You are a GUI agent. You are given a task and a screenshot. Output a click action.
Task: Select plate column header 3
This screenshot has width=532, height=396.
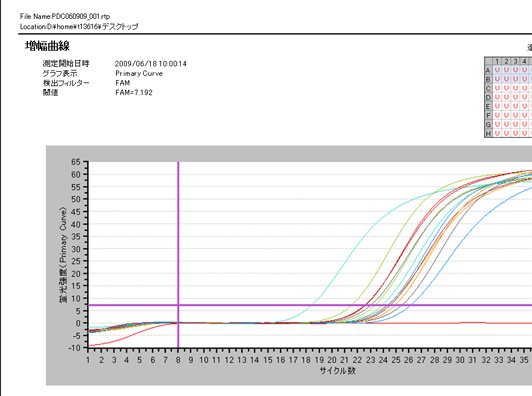[515, 61]
